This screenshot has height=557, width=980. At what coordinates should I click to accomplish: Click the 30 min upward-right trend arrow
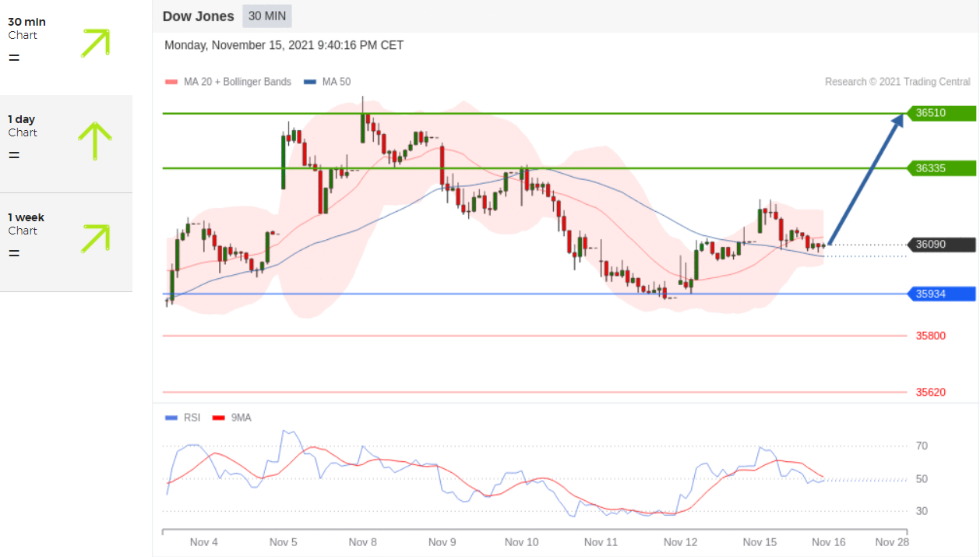(95, 43)
